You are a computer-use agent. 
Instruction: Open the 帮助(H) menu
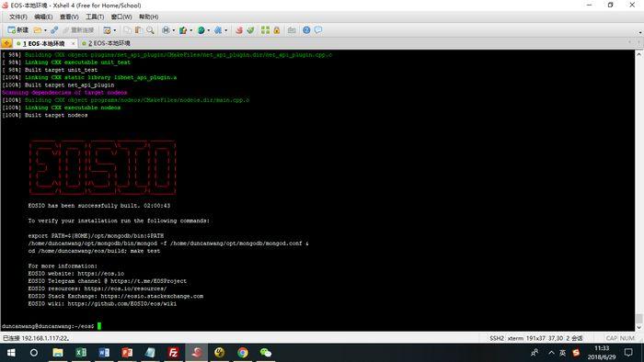point(148,17)
